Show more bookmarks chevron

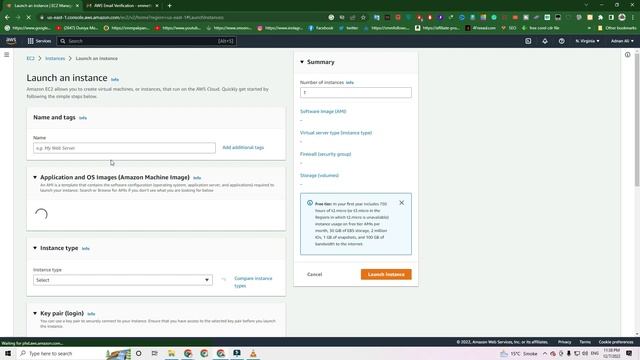pyautogui.click(x=589, y=28)
